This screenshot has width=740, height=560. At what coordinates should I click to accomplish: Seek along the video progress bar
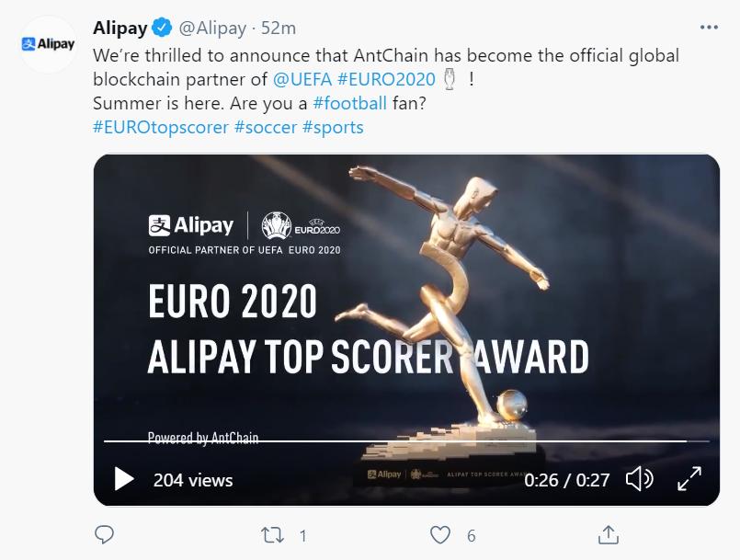[395, 441]
